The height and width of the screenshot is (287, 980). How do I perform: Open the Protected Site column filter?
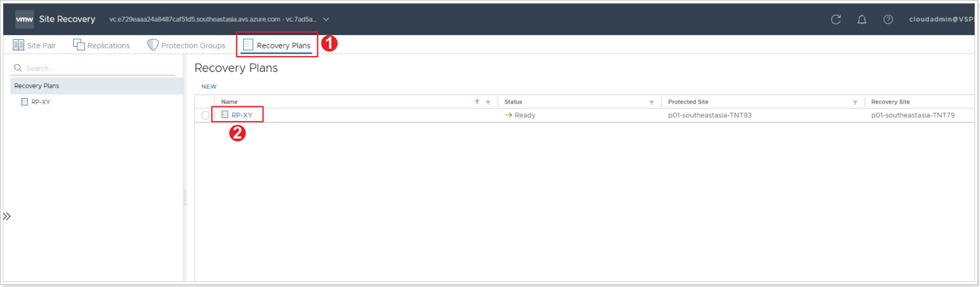tap(855, 102)
